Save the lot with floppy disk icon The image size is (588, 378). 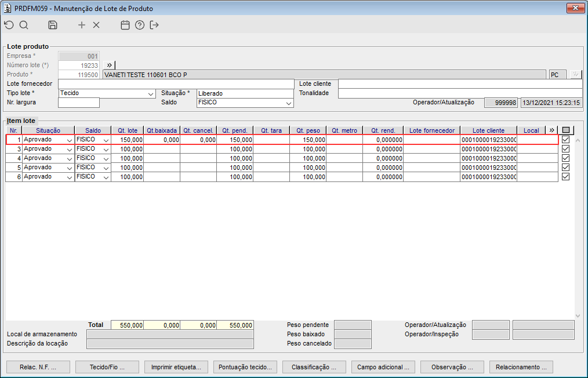(x=53, y=25)
